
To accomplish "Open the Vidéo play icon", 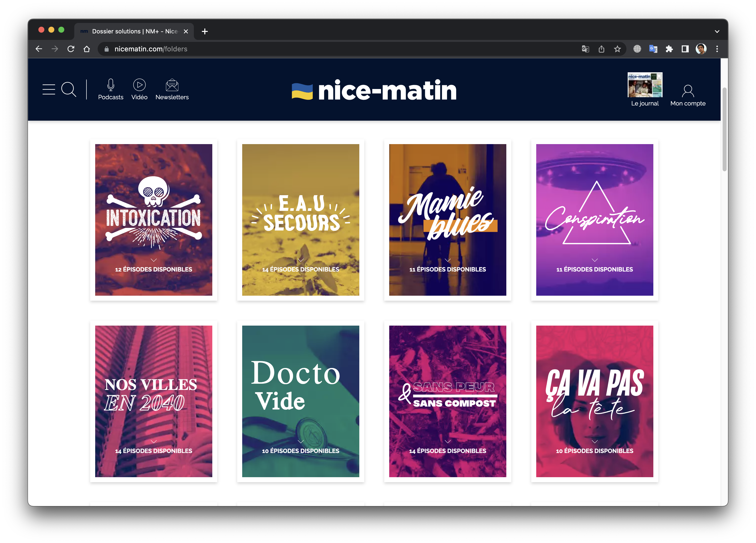I will pyautogui.click(x=139, y=85).
